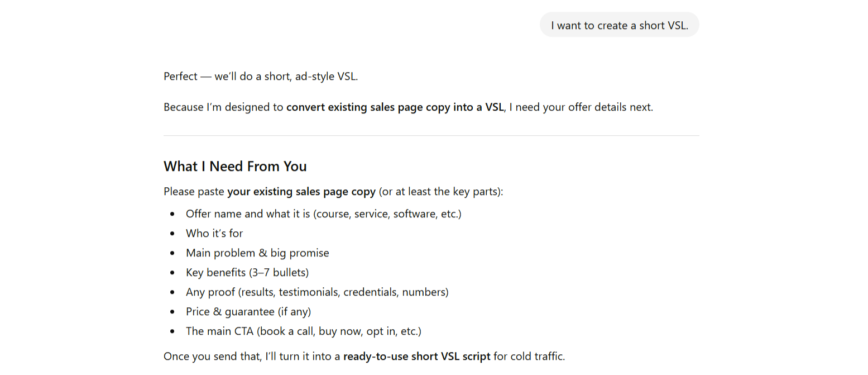Click the words "Because I'm designed to"
The width and height of the screenshot is (868, 375).
(223, 107)
